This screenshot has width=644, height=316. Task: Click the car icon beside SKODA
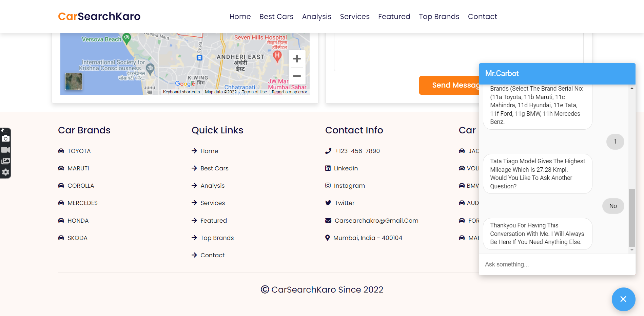(x=61, y=238)
